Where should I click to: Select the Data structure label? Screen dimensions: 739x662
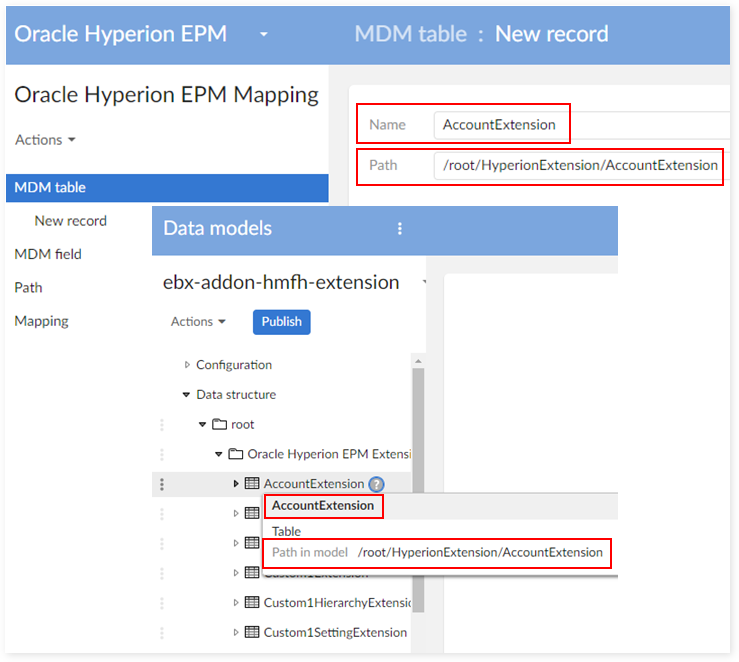point(236,394)
